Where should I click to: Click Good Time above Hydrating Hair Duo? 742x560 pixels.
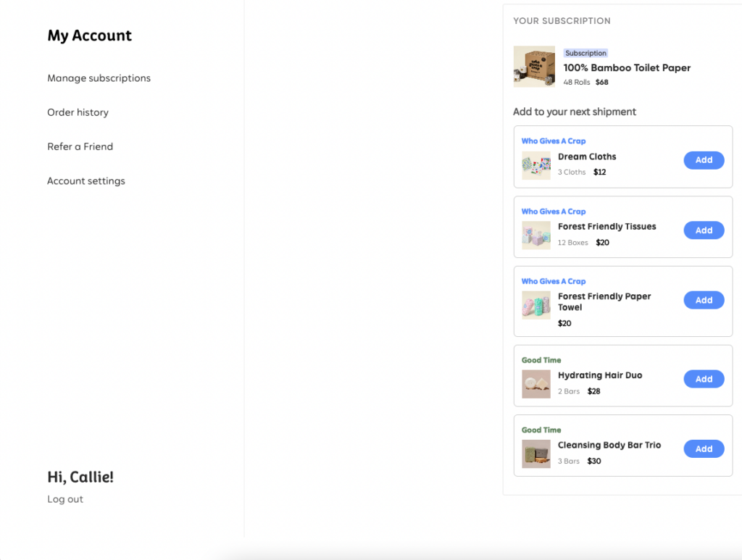tap(541, 359)
